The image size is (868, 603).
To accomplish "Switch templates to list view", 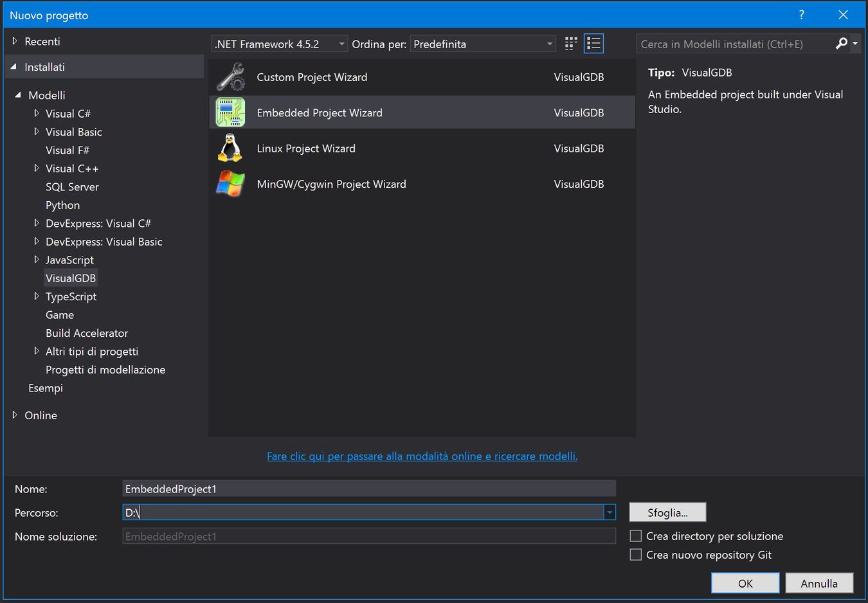I will pyautogui.click(x=593, y=43).
